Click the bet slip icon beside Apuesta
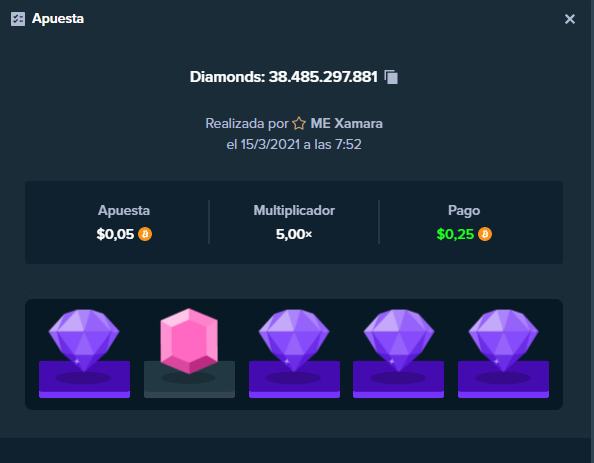This screenshot has width=594, height=463. pos(18,19)
